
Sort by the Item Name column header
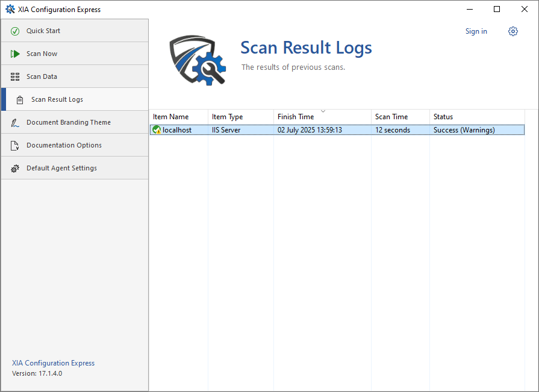(179, 117)
